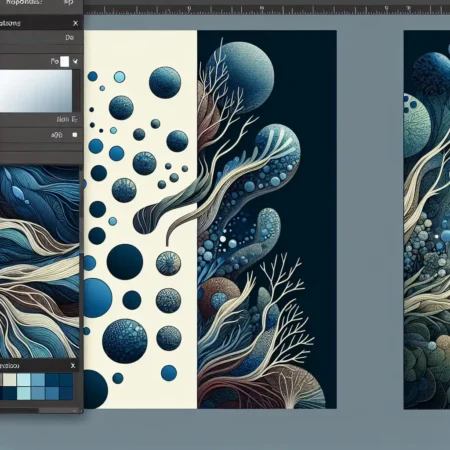Pick the dark navy swatch beneath the cream swatch
Viewport: 450px width, 450px height.
point(9,393)
